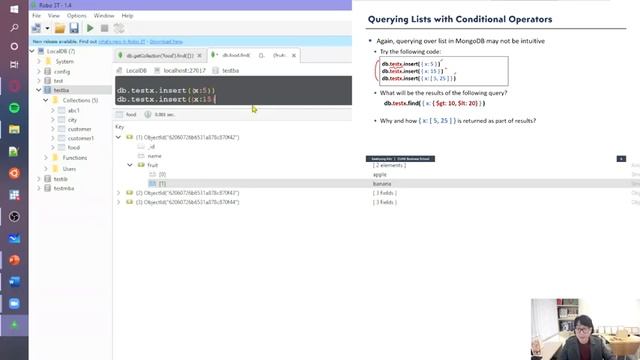
Task: Follow the what's new in Robo 3T link
Action: tap(122, 42)
